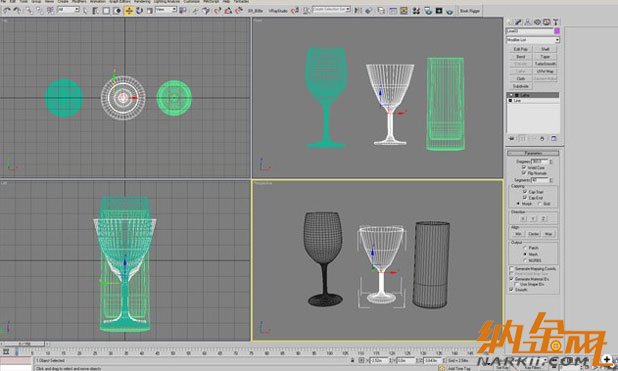This screenshot has width=618, height=371.
Task: Switch to the Display command panel tab
Action: (546, 22)
